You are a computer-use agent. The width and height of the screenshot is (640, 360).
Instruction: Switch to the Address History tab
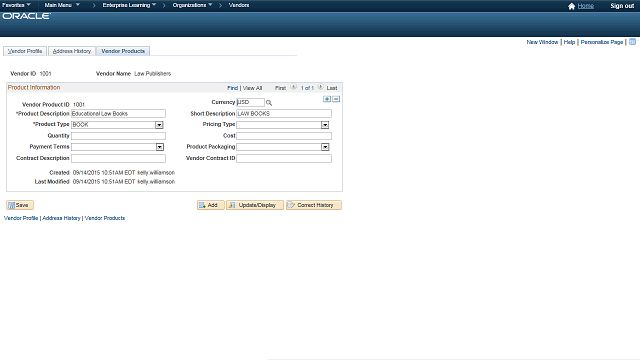pyautogui.click(x=72, y=51)
